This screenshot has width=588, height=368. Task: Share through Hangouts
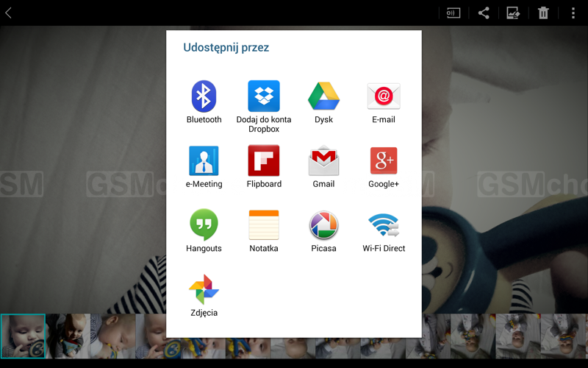pyautogui.click(x=204, y=225)
